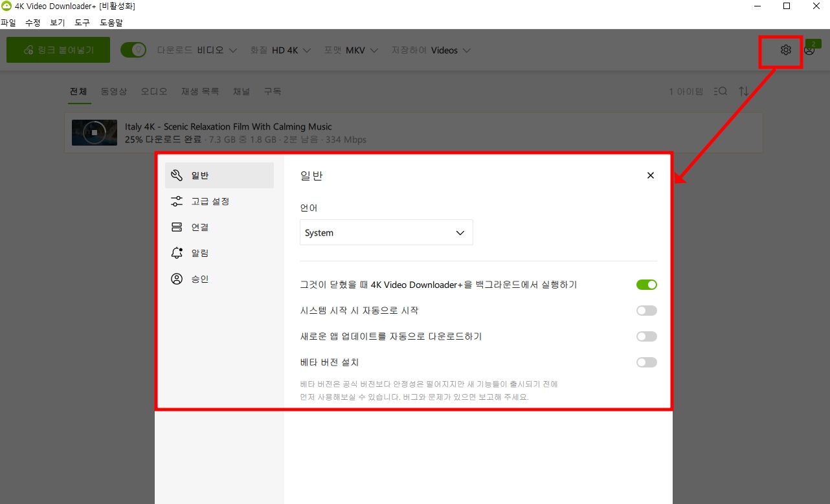Viewport: 830px width, 504px height.
Task: Click the 링크 붙여넣기 button
Action: coord(58,50)
